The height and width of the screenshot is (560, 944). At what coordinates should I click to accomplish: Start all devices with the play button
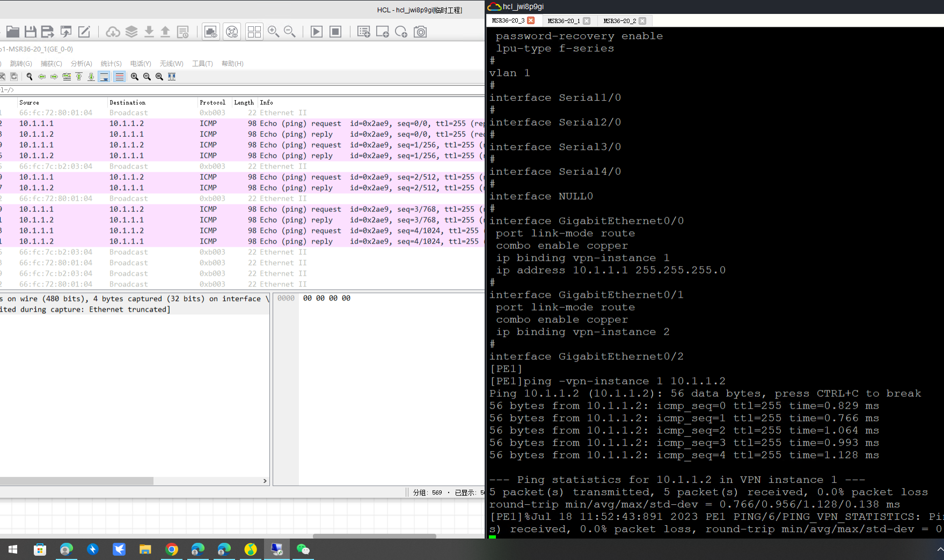317,32
